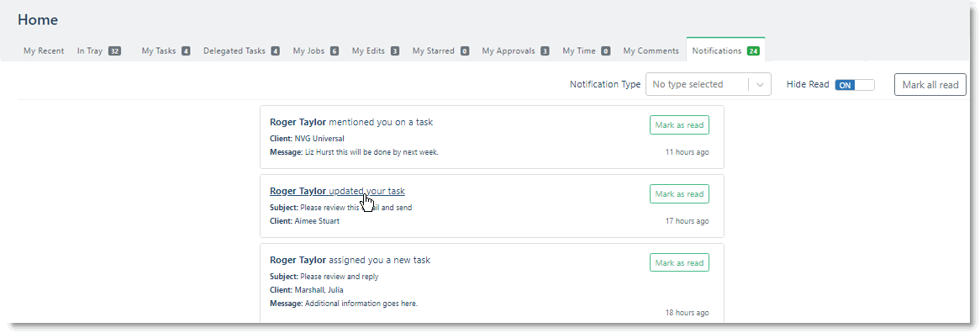Click the Home page heading
This screenshot has height=333, width=980.
pos(38,20)
